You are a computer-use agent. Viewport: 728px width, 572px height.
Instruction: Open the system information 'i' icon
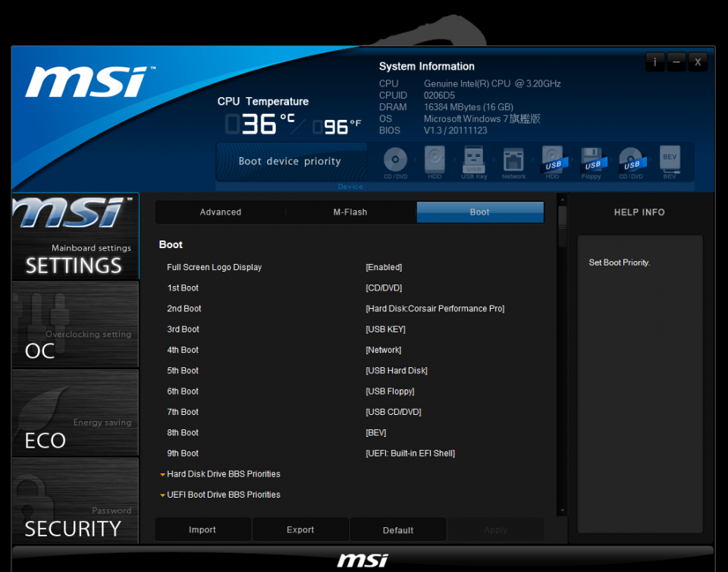655,61
